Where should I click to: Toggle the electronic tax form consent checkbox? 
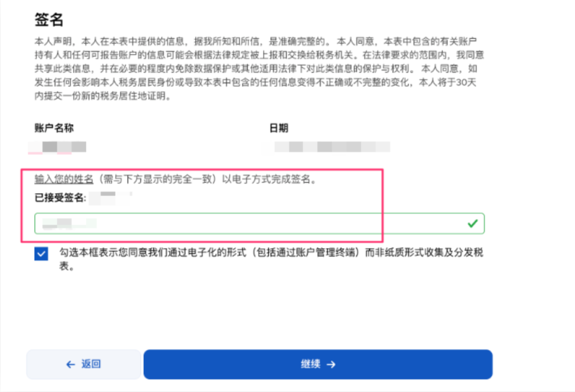(x=41, y=253)
